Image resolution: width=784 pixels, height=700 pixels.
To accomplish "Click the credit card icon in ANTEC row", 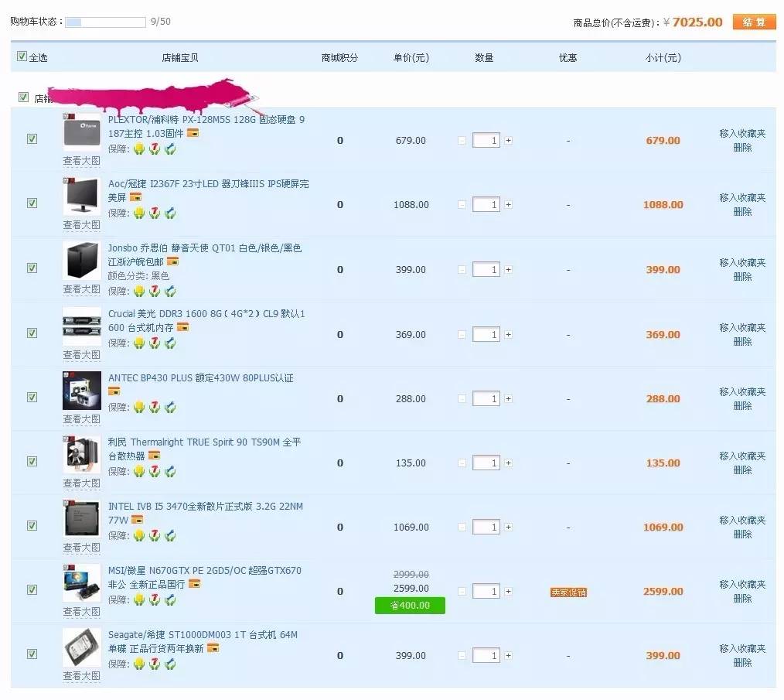I will coord(114,391).
